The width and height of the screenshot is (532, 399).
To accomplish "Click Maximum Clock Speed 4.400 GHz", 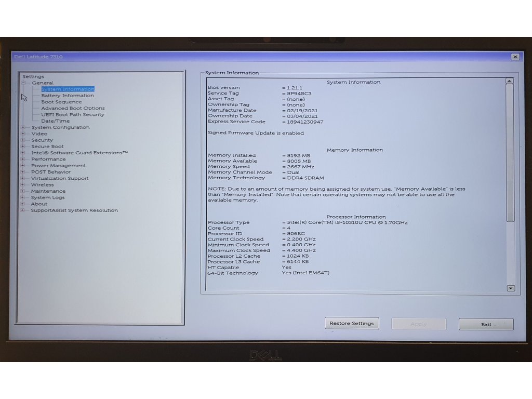I will point(301,250).
